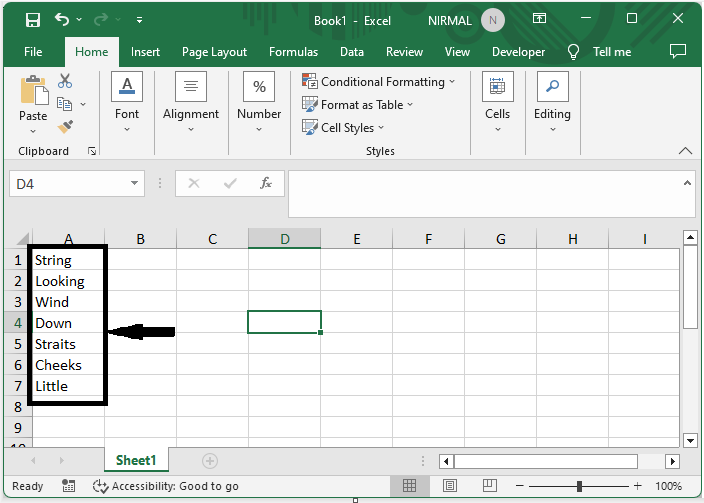Select the Format Painter brush icon

tap(65, 127)
